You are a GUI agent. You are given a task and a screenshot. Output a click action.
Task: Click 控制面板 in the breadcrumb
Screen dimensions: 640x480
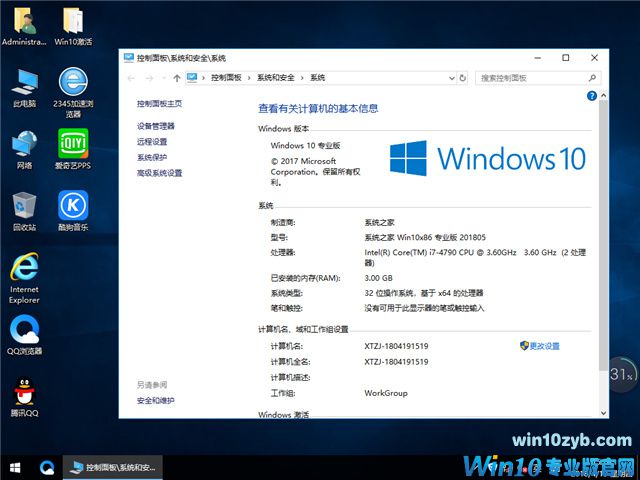point(226,78)
